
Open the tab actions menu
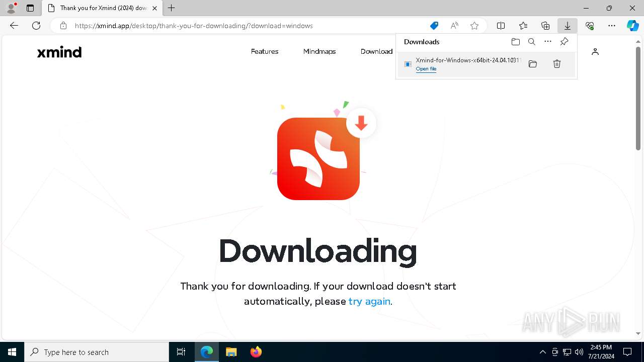[30, 8]
